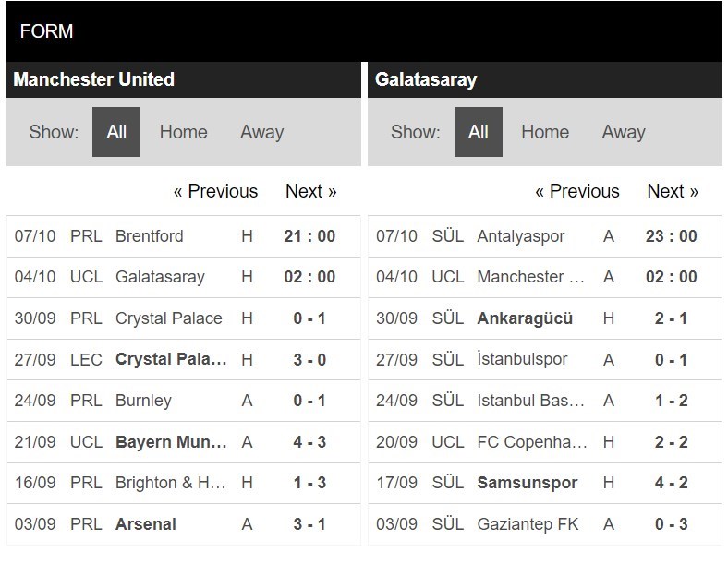Go to Manchester United's previous matches
Screen dimensions: 728x564
pos(215,191)
